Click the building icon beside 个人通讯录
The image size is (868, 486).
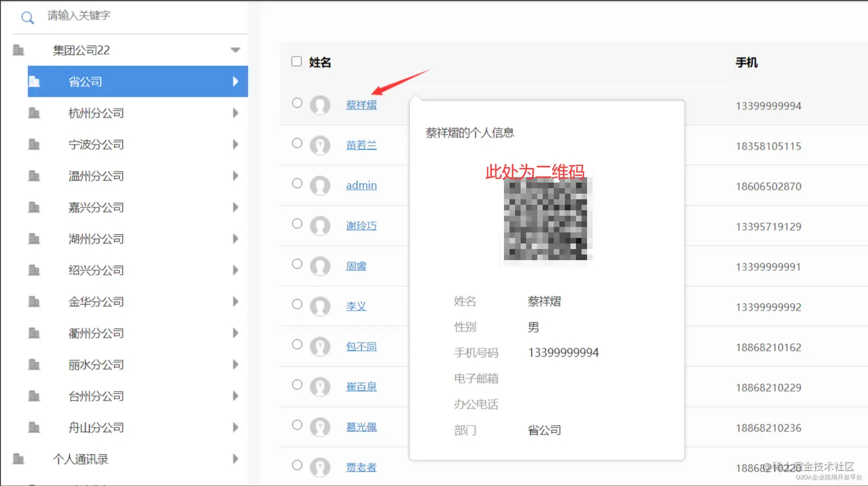18,459
